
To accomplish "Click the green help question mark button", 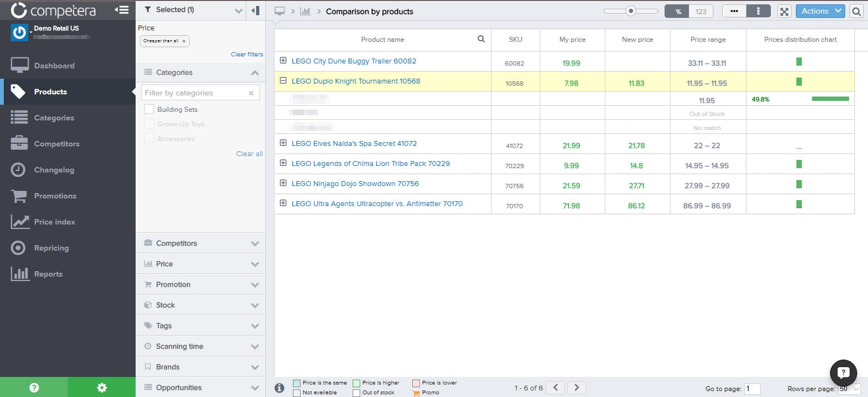I will point(34,387).
